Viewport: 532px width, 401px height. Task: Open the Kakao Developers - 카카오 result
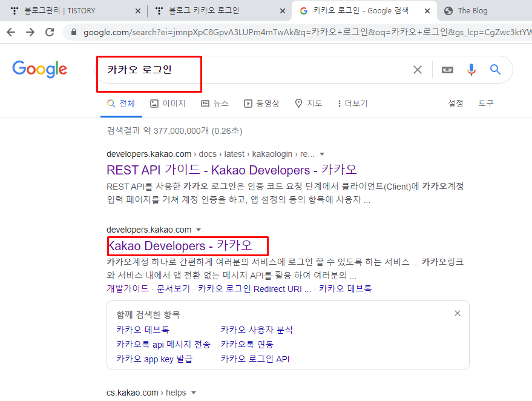tap(180, 245)
